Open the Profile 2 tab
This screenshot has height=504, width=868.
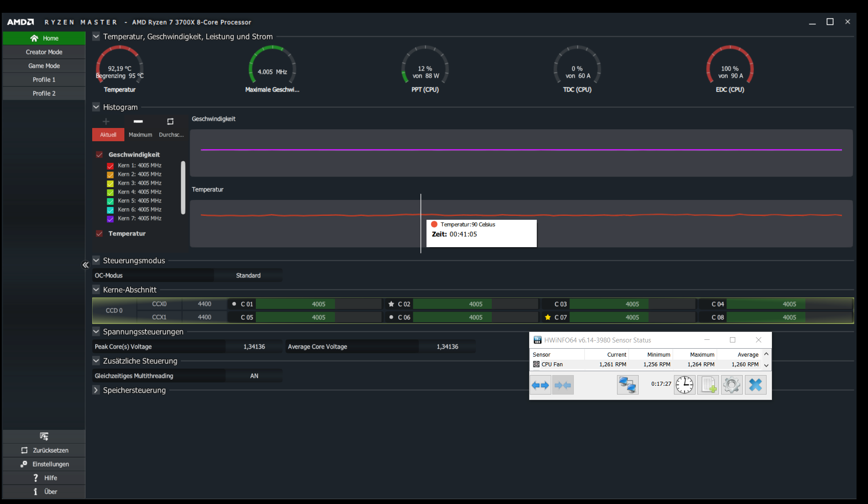(x=44, y=94)
